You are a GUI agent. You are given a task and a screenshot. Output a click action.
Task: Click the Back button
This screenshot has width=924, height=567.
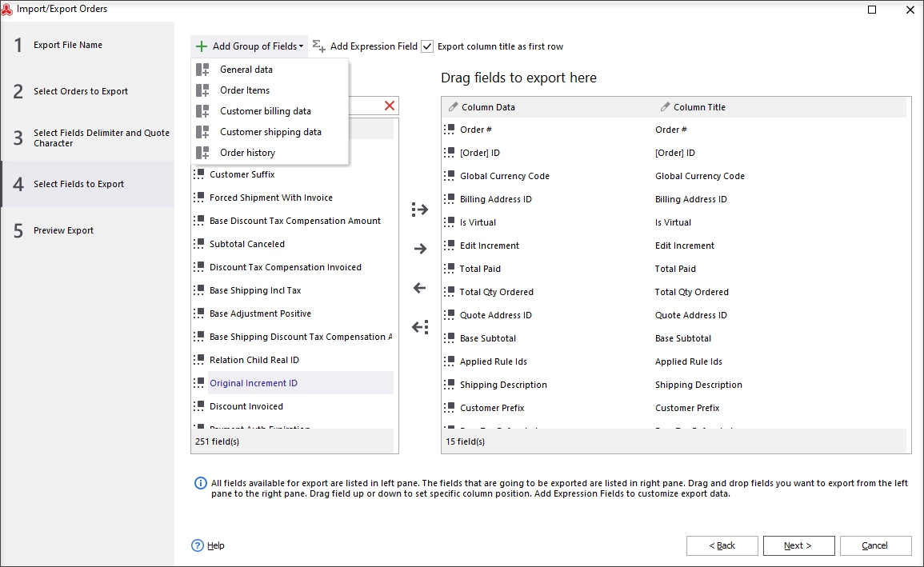(x=722, y=545)
